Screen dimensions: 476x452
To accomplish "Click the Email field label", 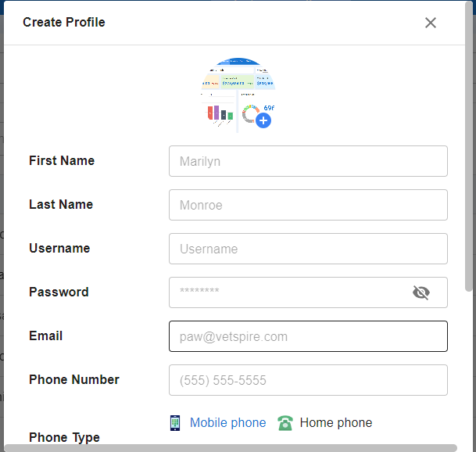I will (x=46, y=336).
